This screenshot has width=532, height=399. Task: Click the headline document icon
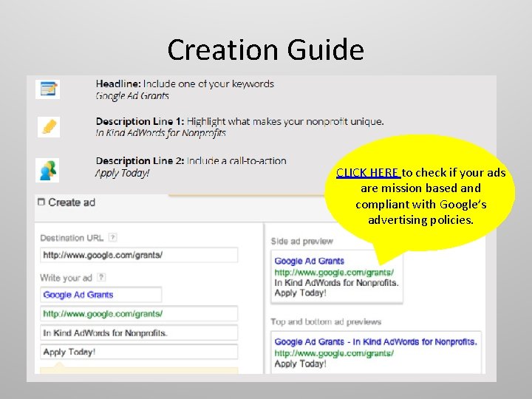[x=48, y=89]
